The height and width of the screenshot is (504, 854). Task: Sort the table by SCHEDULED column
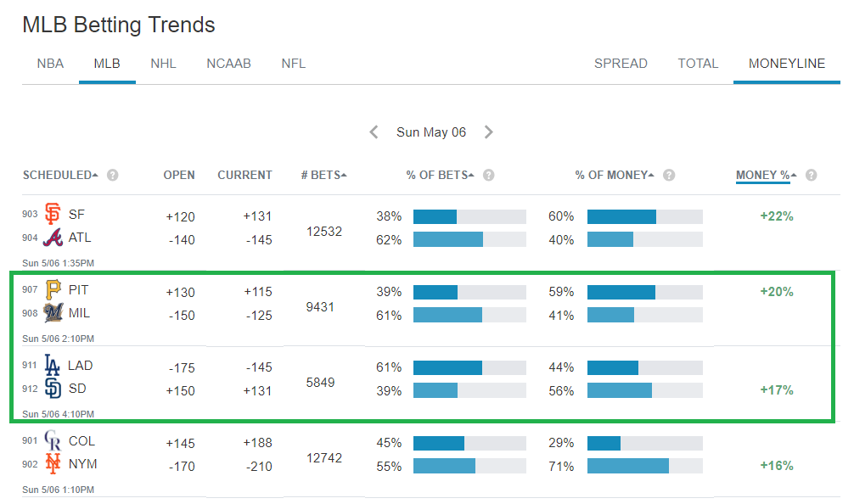(60, 176)
